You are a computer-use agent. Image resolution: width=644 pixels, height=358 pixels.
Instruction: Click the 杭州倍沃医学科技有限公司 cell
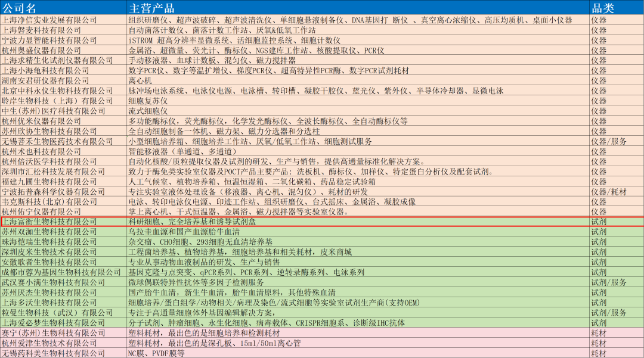tap(63, 161)
